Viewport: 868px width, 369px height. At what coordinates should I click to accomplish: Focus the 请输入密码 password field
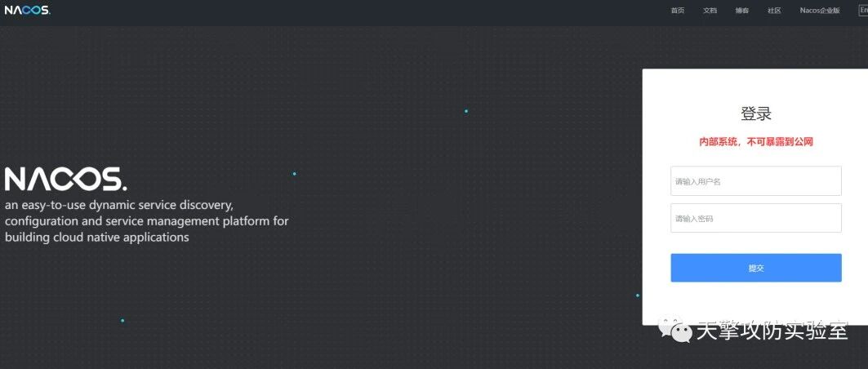pyautogui.click(x=755, y=218)
